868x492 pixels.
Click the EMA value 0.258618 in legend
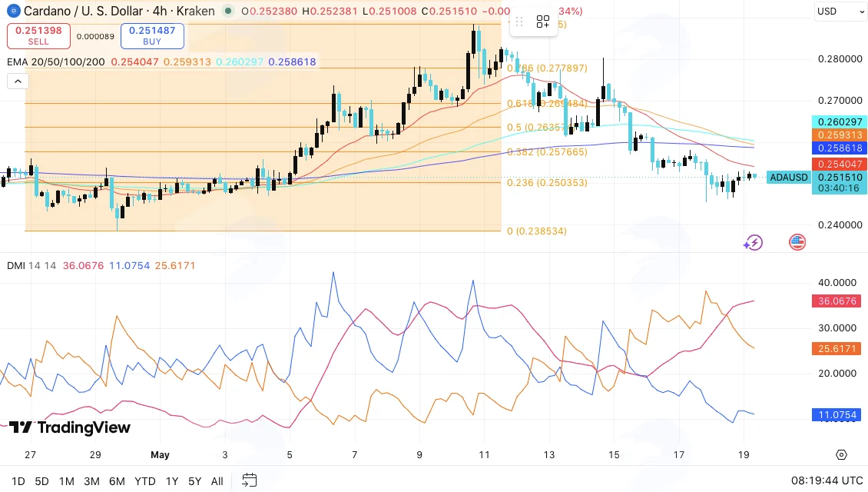[293, 62]
